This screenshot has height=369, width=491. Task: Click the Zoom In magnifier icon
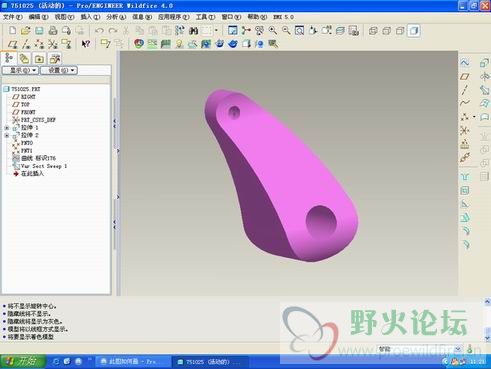(x=273, y=31)
